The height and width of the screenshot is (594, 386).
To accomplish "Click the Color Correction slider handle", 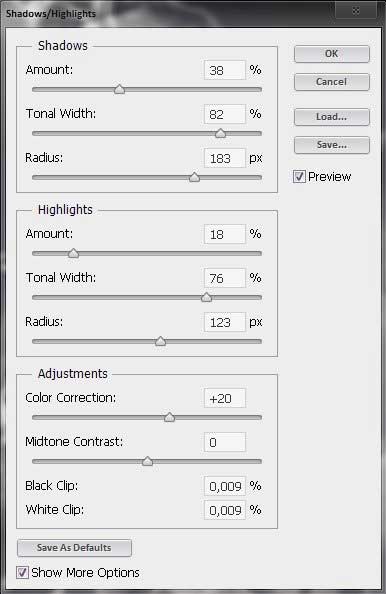I will coord(169,417).
